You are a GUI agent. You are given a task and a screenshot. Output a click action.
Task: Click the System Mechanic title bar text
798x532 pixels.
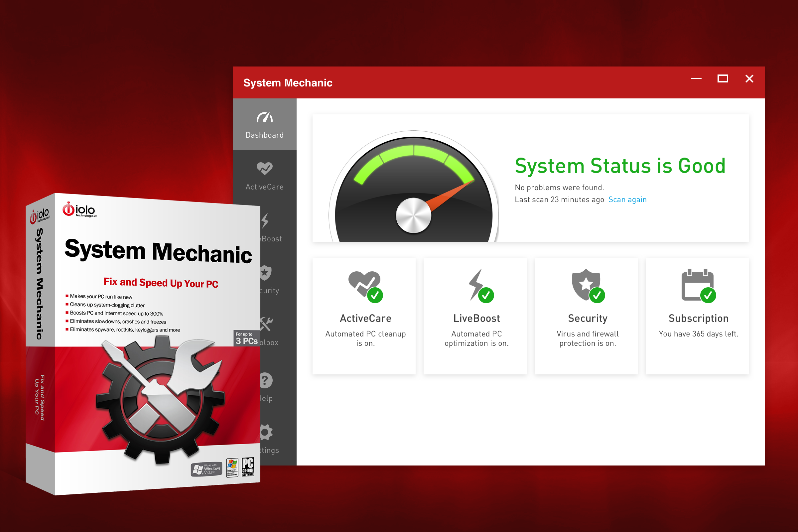[x=288, y=83]
